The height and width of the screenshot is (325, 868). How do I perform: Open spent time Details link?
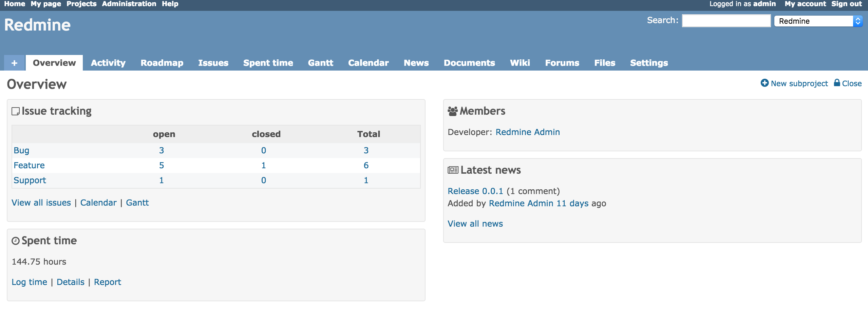(x=71, y=282)
